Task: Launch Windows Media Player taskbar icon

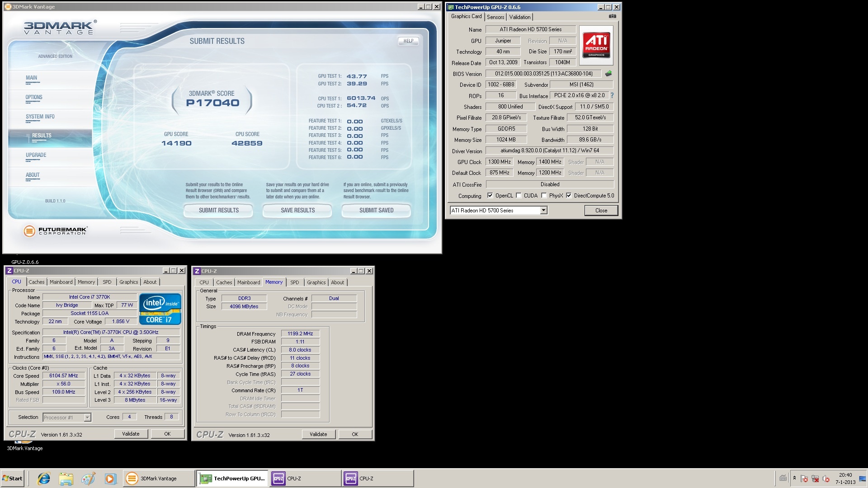Action: 110,479
